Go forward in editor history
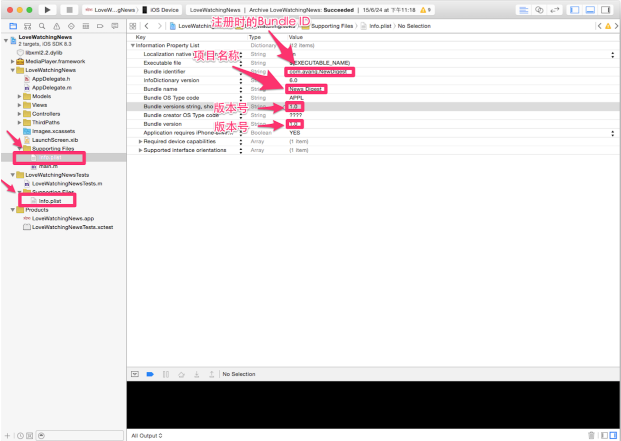This screenshot has width=621, height=441. [159, 26]
